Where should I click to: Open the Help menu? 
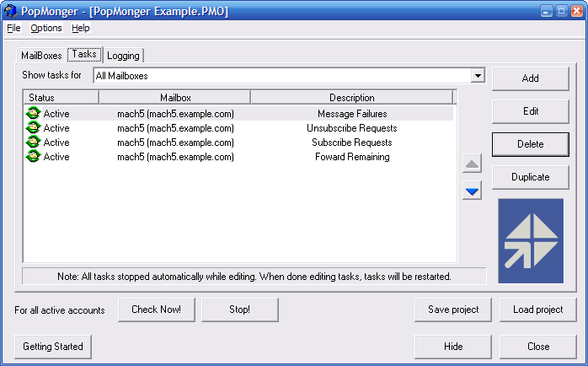[x=80, y=28]
